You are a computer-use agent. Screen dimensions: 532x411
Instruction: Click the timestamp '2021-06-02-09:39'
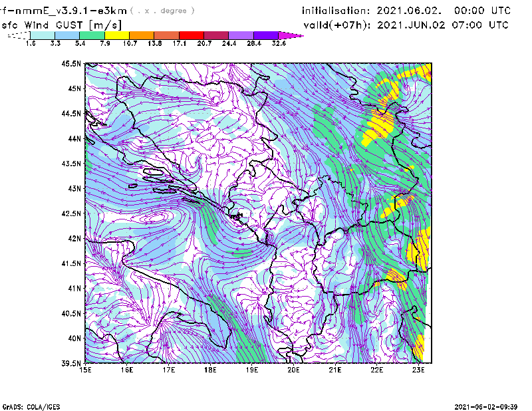point(486,407)
